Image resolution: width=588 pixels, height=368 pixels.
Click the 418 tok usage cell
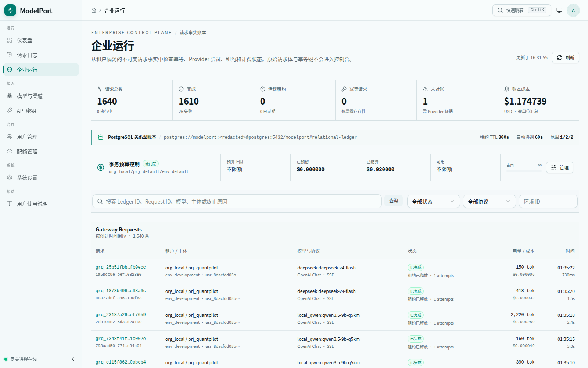pos(525,291)
